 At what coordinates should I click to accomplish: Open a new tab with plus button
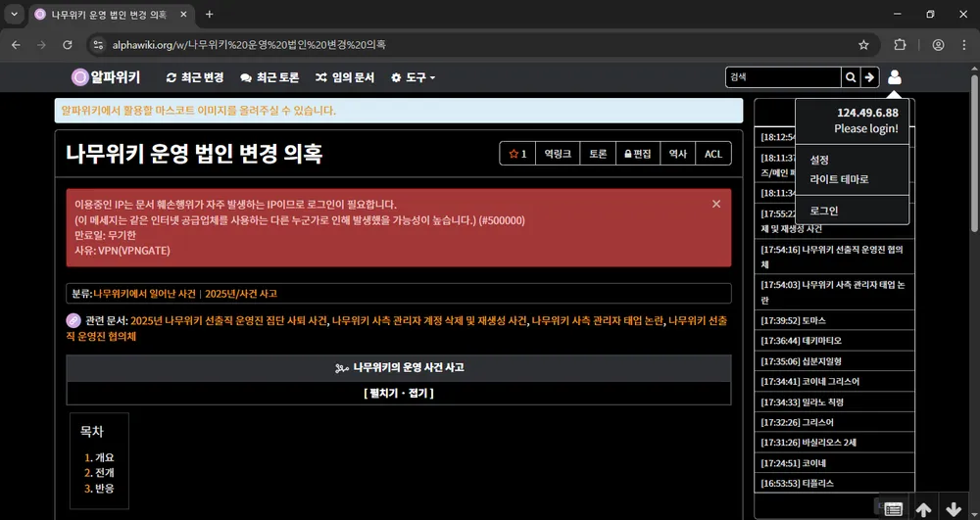[210, 15]
